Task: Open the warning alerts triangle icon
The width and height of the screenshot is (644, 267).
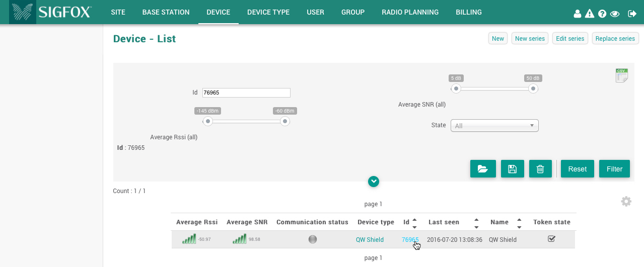Action: [x=590, y=14]
